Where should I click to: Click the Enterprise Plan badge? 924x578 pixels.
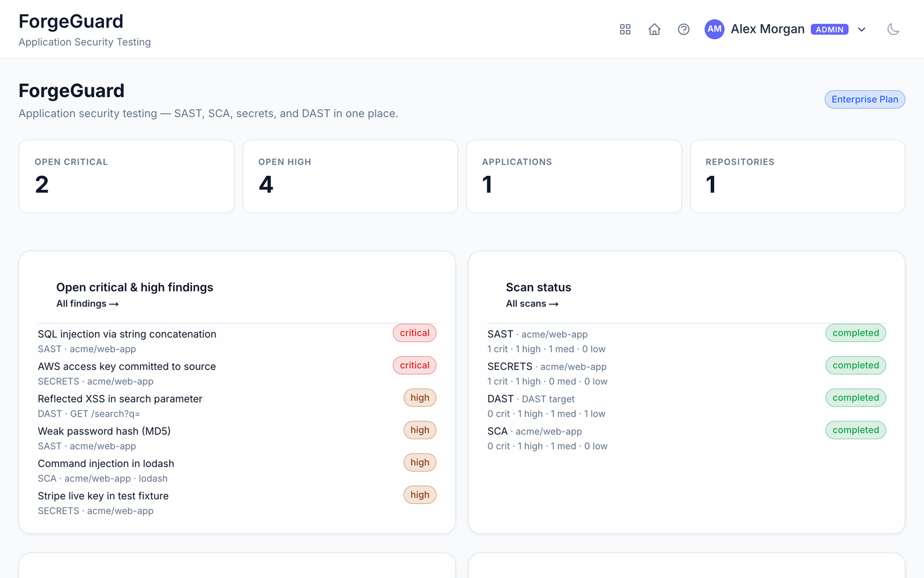[865, 99]
